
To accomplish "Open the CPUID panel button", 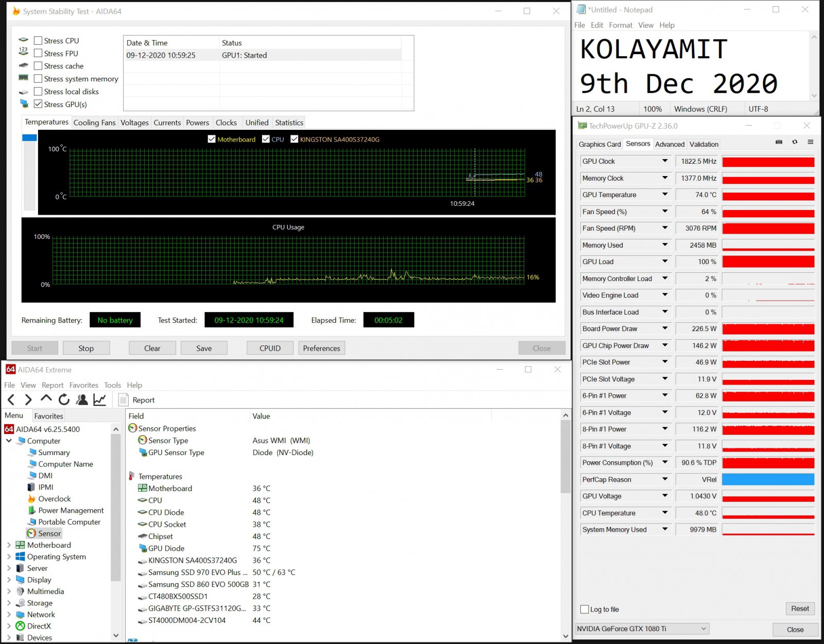I will pos(270,348).
